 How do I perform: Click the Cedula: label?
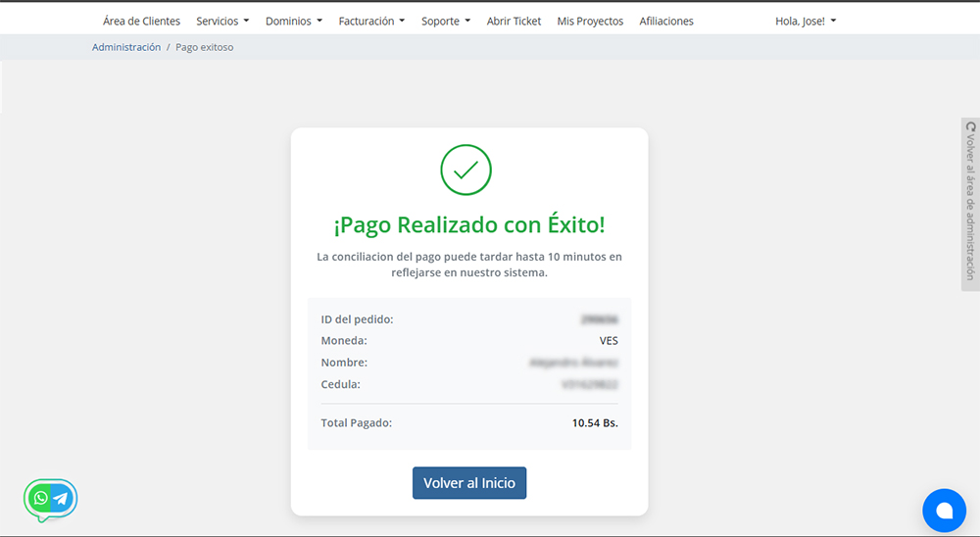(x=341, y=384)
